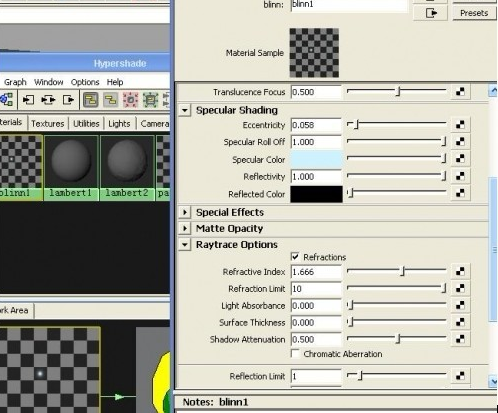Enable the Chromatic Aberration checkbox
This screenshot has height=413, width=498.
[295, 353]
